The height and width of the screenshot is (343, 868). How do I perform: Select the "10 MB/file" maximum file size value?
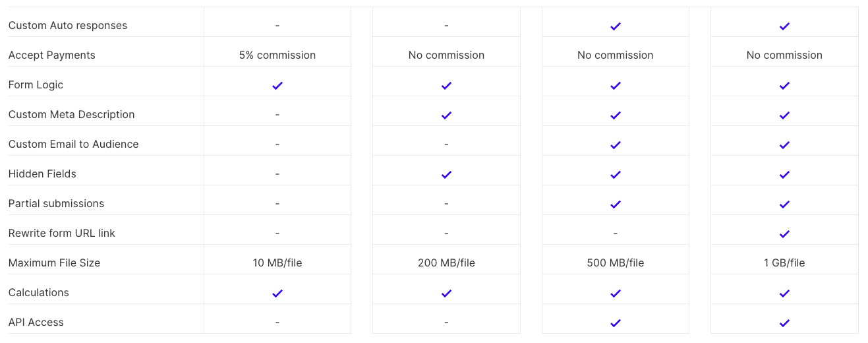pos(277,263)
